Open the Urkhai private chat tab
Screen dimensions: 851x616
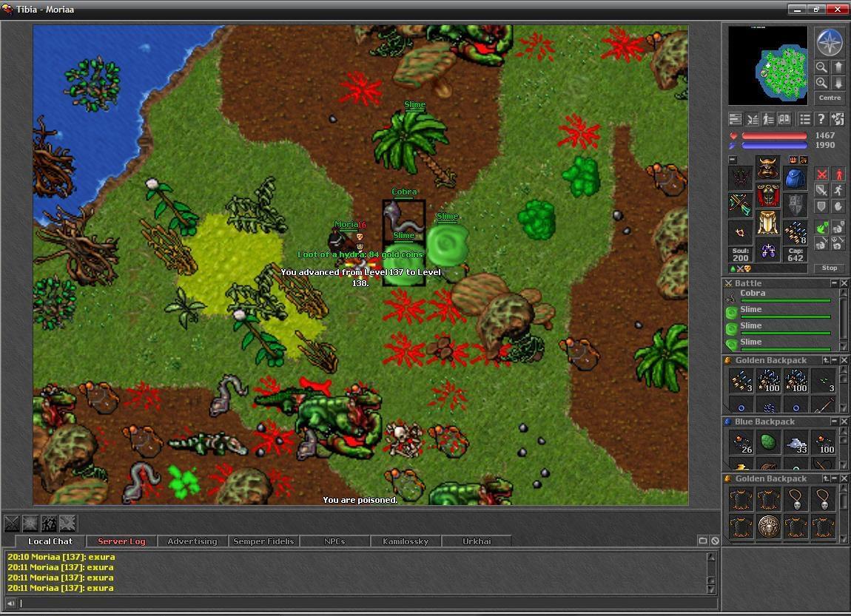click(477, 541)
